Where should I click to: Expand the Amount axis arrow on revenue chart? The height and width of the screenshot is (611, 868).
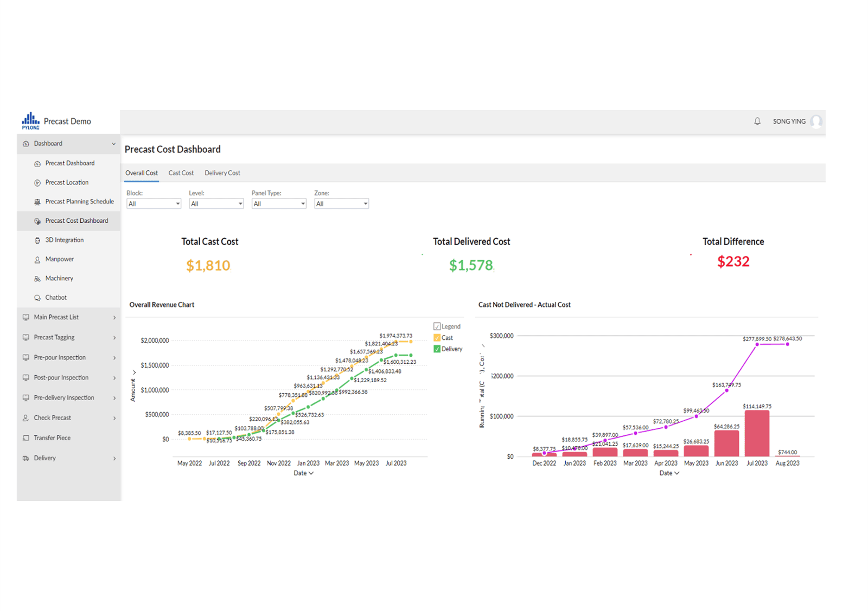[134, 373]
